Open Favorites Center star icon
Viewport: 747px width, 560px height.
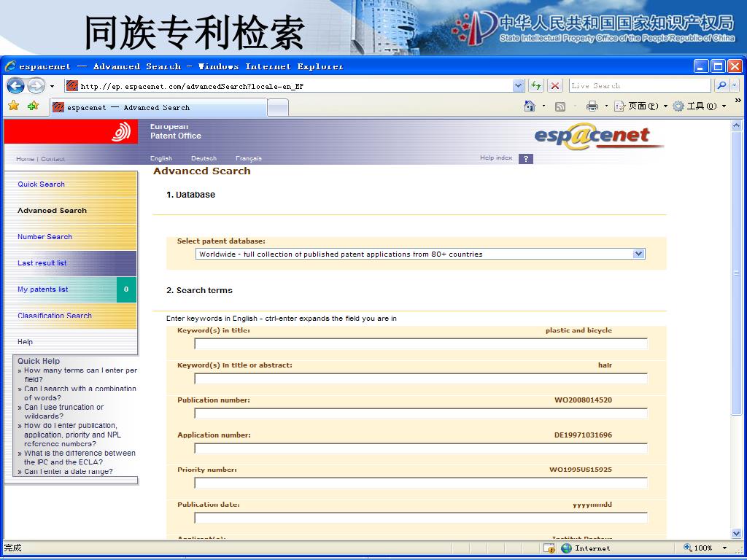point(14,106)
